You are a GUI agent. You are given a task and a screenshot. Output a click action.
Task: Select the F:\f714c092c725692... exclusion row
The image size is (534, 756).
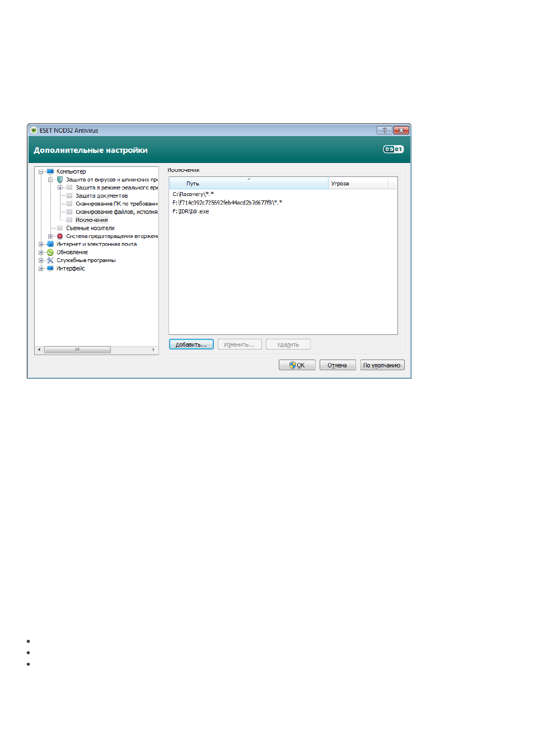click(283, 203)
